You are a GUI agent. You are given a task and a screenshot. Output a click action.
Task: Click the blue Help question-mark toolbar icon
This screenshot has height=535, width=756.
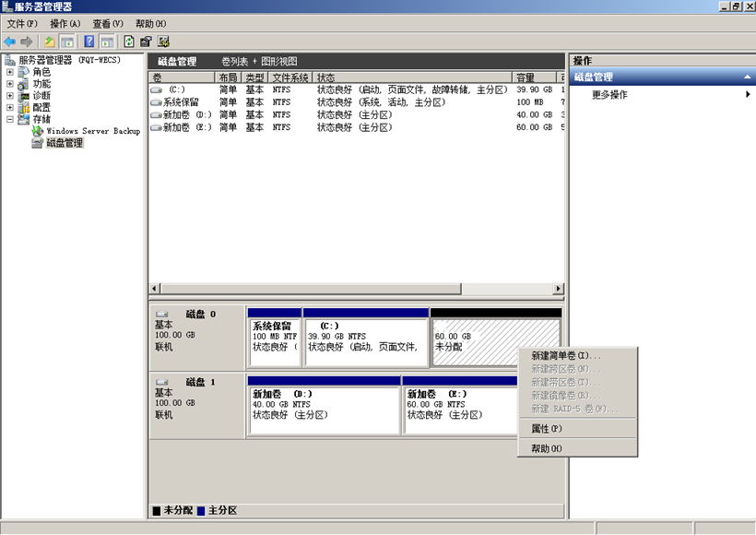[89, 42]
